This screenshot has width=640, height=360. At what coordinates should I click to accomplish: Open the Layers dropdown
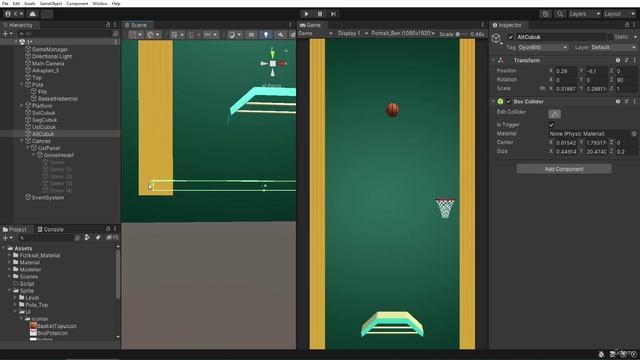[584, 14]
